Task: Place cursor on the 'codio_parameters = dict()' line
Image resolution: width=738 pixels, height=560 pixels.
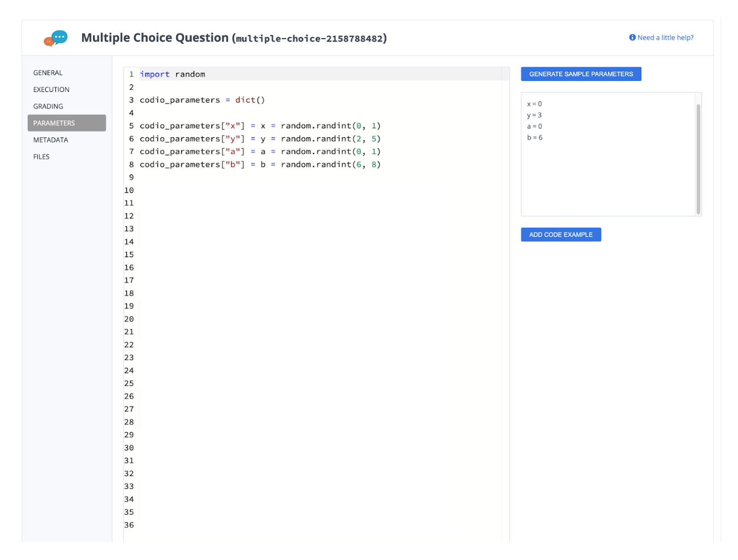Action: click(x=202, y=100)
